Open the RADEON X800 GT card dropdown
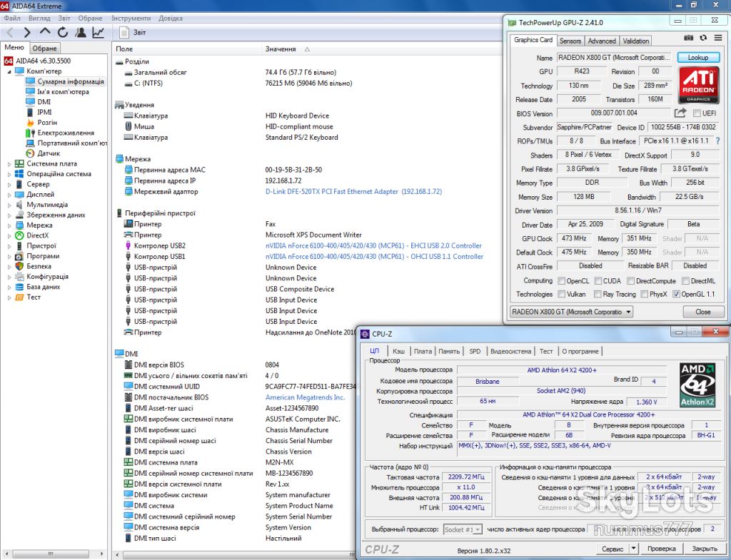 click(x=571, y=312)
